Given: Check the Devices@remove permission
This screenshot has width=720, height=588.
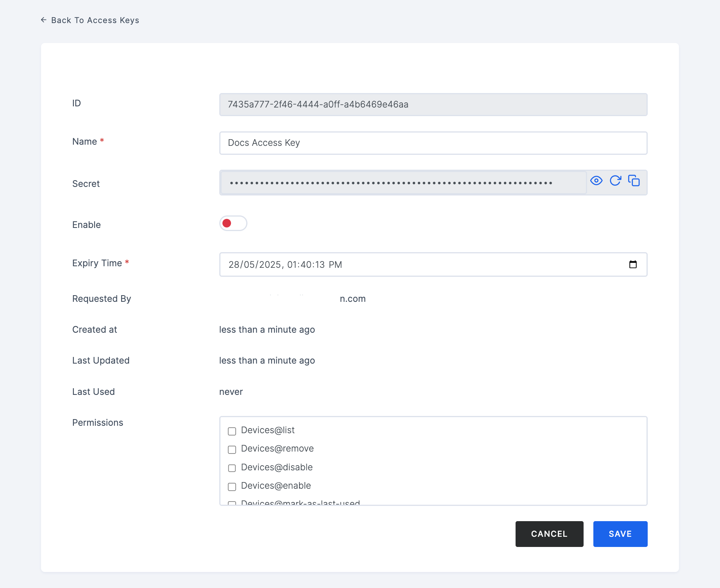Looking at the screenshot, I should [x=232, y=450].
